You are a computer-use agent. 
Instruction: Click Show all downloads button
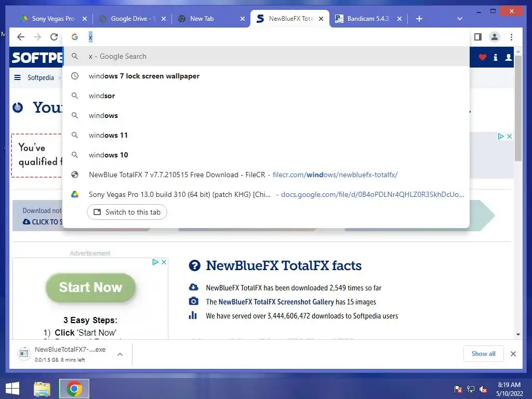(x=484, y=354)
